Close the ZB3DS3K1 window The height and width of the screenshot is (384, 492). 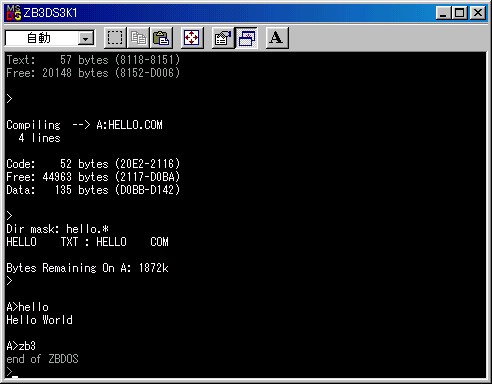click(x=477, y=13)
